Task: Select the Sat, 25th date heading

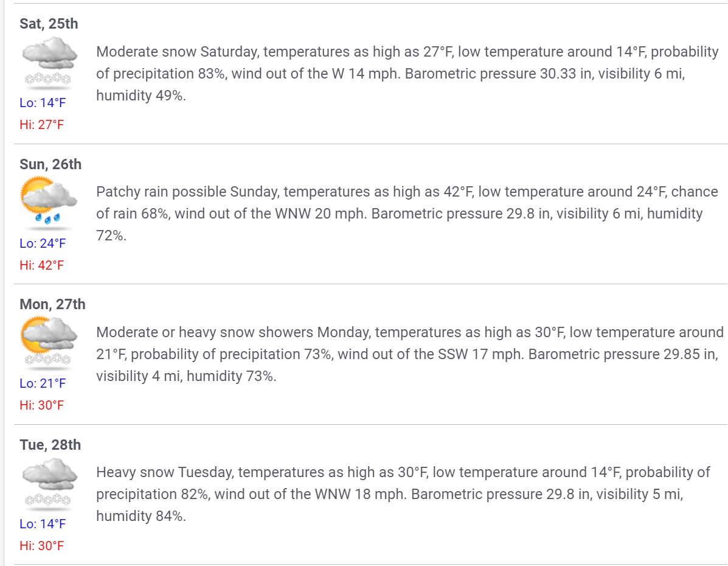Action: (49, 24)
